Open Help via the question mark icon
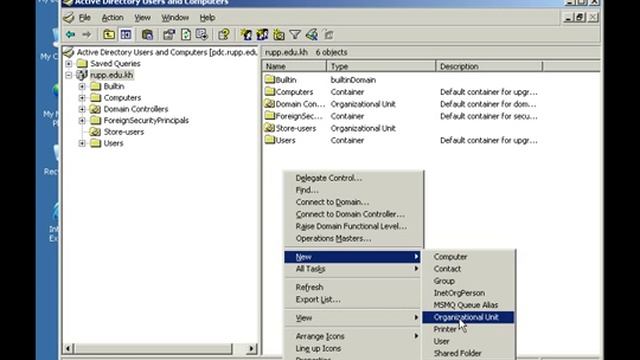The image size is (640, 360). (x=224, y=35)
